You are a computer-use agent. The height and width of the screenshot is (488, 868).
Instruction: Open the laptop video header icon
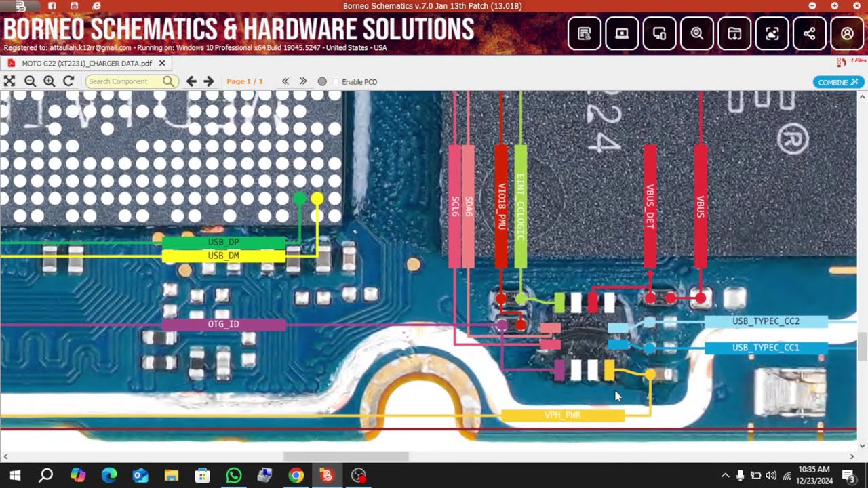click(x=622, y=33)
